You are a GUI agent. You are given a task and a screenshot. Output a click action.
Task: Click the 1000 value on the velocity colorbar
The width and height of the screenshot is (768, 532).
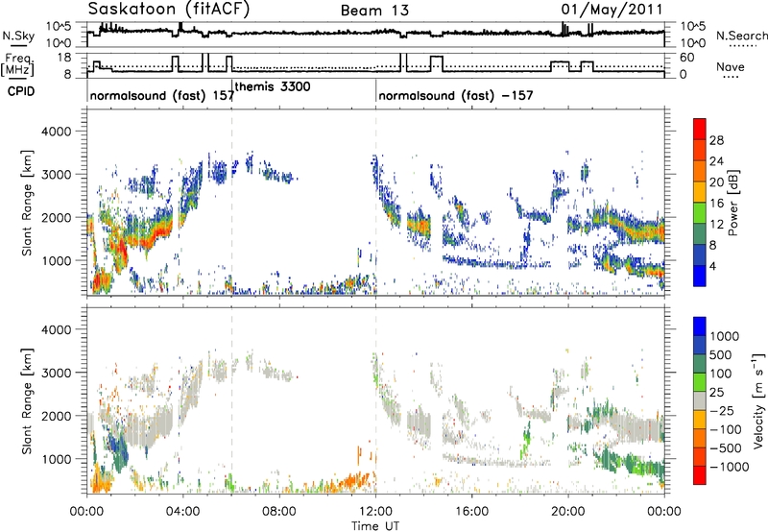(725, 336)
